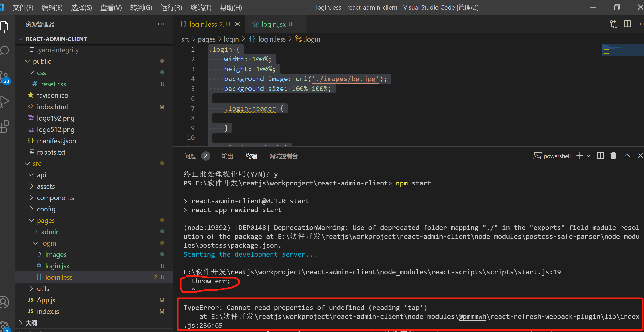The height and width of the screenshot is (332, 644).
Task: Open the 终端(T) menu
Action: tap(200, 7)
